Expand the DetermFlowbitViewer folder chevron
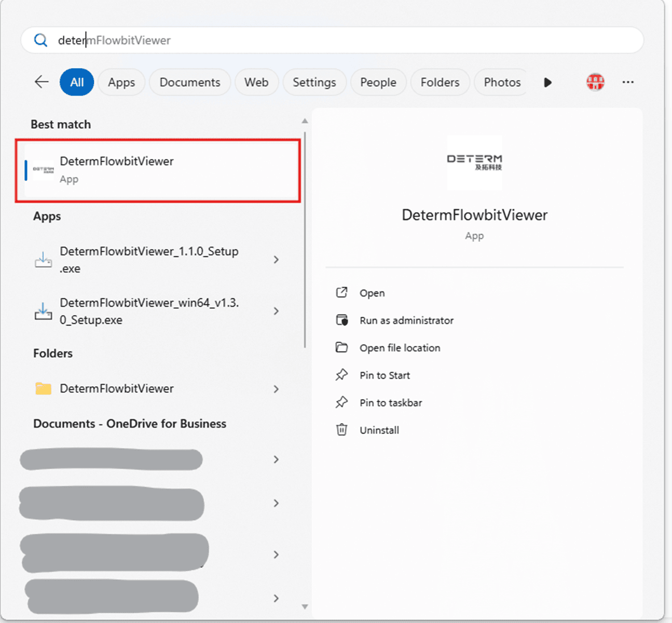 (276, 389)
